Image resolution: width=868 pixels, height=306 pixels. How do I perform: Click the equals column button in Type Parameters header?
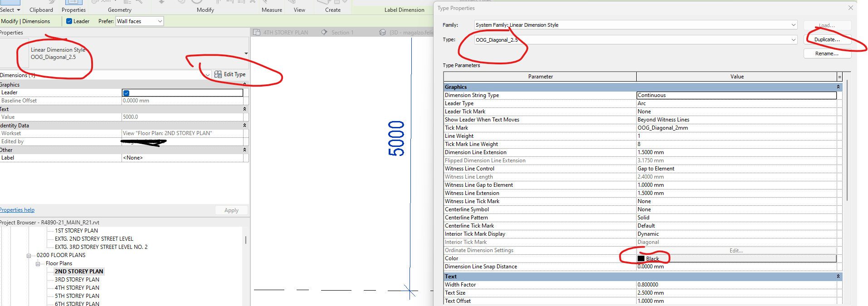[x=839, y=77]
